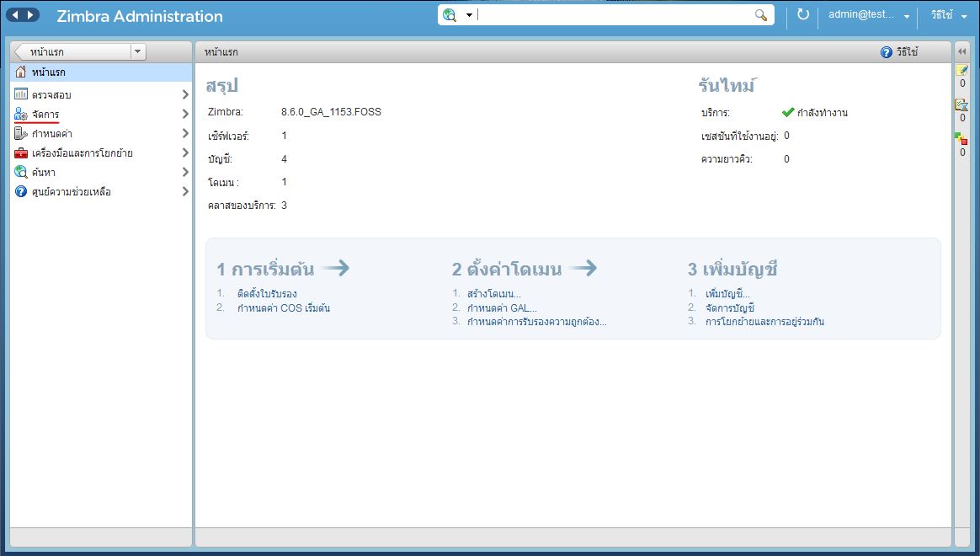Click the 2 ตั้งค่าโดเมน step heading
The height and width of the screenshot is (556, 980).
(507, 269)
